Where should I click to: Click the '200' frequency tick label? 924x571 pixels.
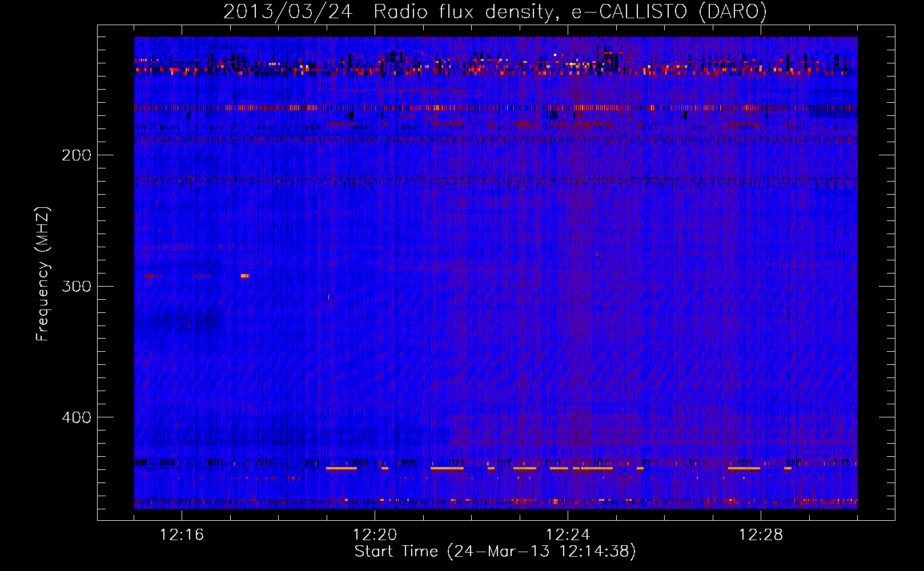tap(77, 155)
